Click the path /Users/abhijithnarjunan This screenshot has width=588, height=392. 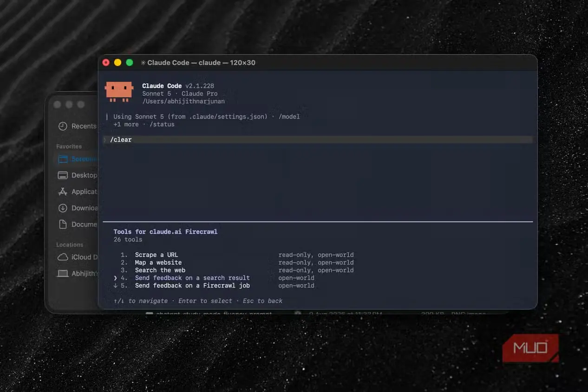click(183, 101)
